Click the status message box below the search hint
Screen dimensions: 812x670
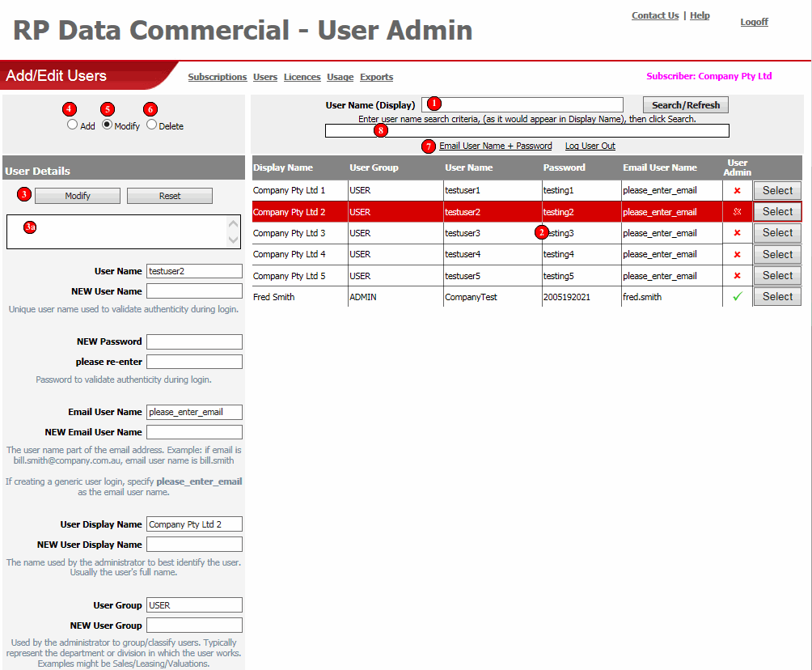[527, 130]
